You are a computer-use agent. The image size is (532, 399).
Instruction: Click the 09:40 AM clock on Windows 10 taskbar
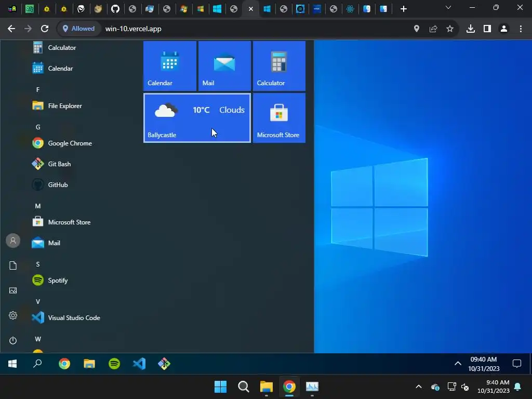click(484, 364)
